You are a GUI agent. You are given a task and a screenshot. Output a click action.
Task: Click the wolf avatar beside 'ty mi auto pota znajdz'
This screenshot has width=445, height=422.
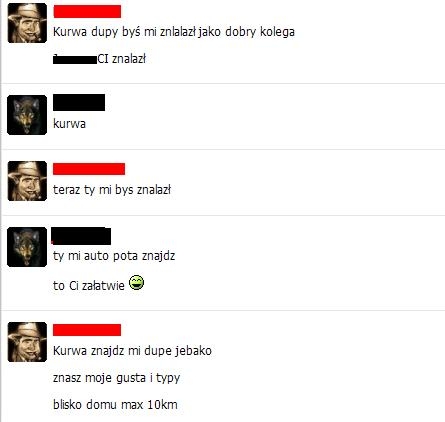click(x=27, y=247)
